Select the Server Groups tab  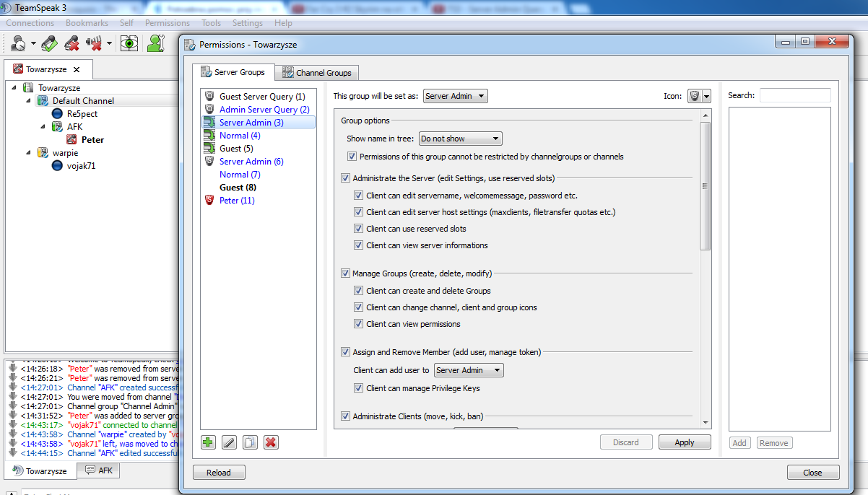pos(233,72)
